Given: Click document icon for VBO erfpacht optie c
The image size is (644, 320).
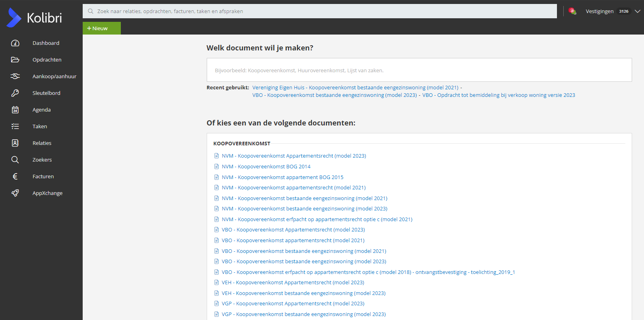Looking at the screenshot, I should point(217,272).
